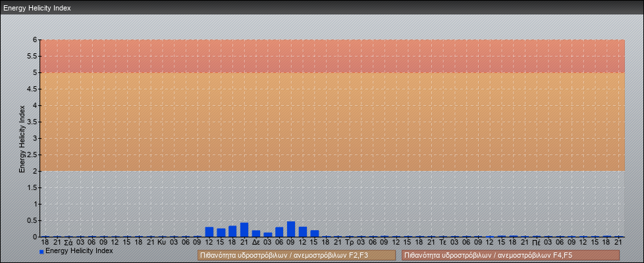Click the y-axis value 3
This screenshot has width=644, height=263.
36,138
